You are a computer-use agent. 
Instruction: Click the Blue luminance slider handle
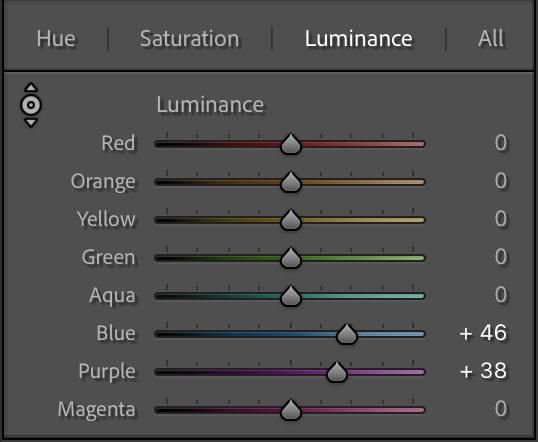point(347,334)
